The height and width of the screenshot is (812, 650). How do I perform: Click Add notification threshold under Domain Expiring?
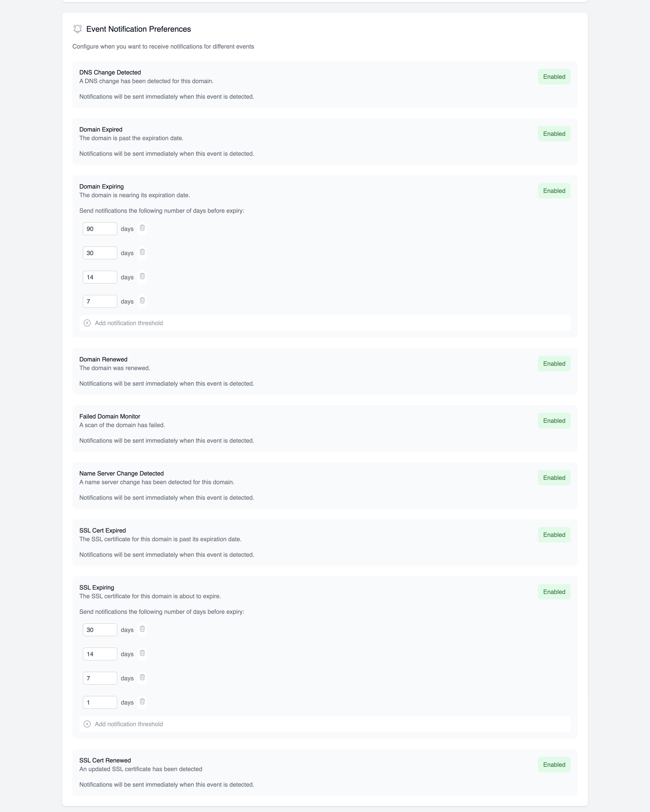[x=129, y=323]
